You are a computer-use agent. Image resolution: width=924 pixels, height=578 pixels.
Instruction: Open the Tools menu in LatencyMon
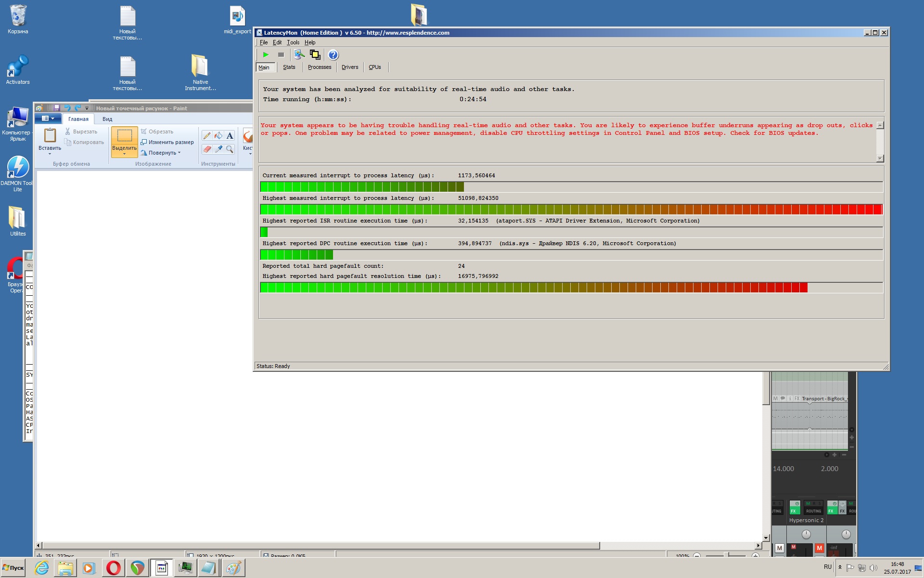tap(293, 42)
